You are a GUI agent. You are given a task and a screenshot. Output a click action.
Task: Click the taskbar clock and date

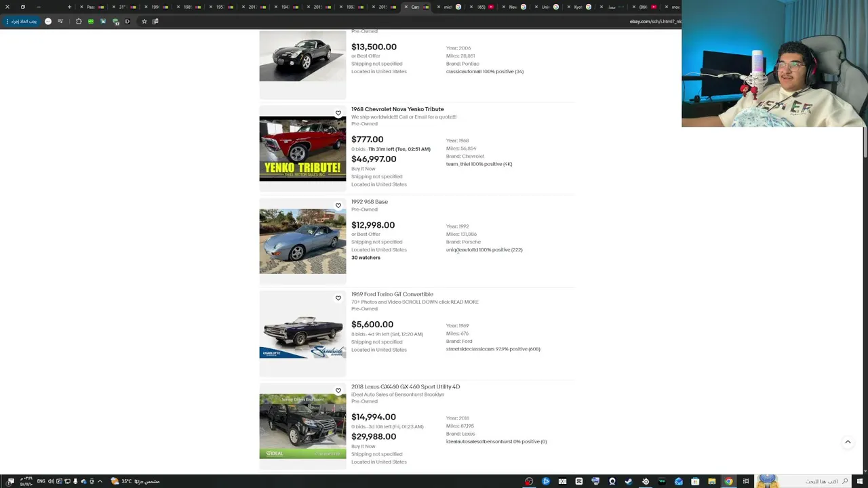[x=26, y=481]
